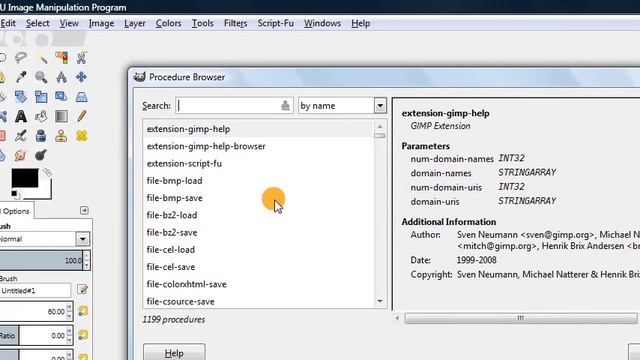Select the Move tool
640x360 pixels.
(81, 77)
